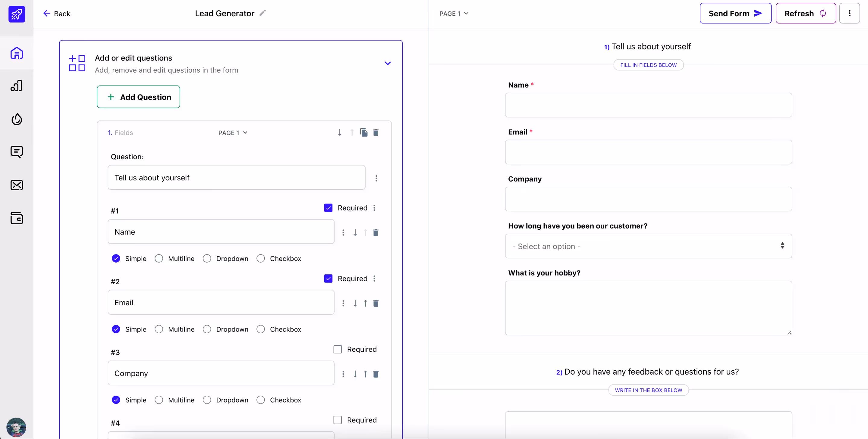Open the email envelope sidebar icon

[17, 185]
